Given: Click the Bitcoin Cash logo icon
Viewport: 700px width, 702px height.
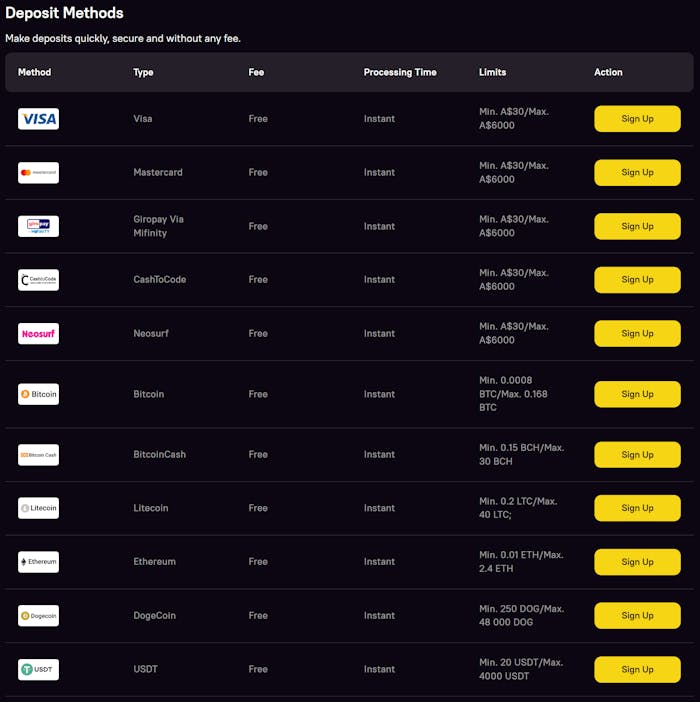Looking at the screenshot, I should pos(38,455).
